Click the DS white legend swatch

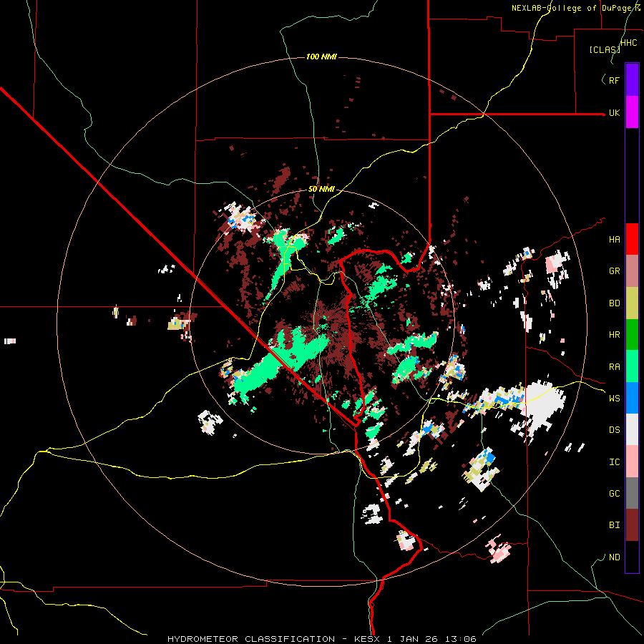632,429
